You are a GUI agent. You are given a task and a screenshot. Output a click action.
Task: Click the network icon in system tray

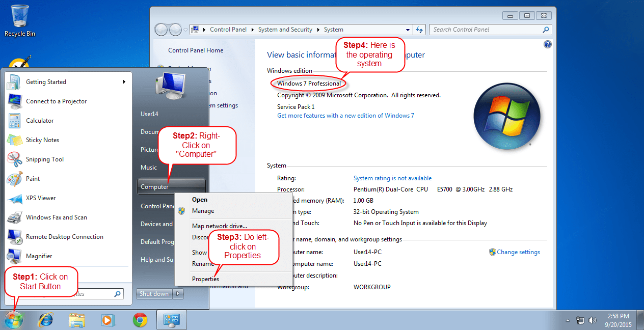click(580, 320)
